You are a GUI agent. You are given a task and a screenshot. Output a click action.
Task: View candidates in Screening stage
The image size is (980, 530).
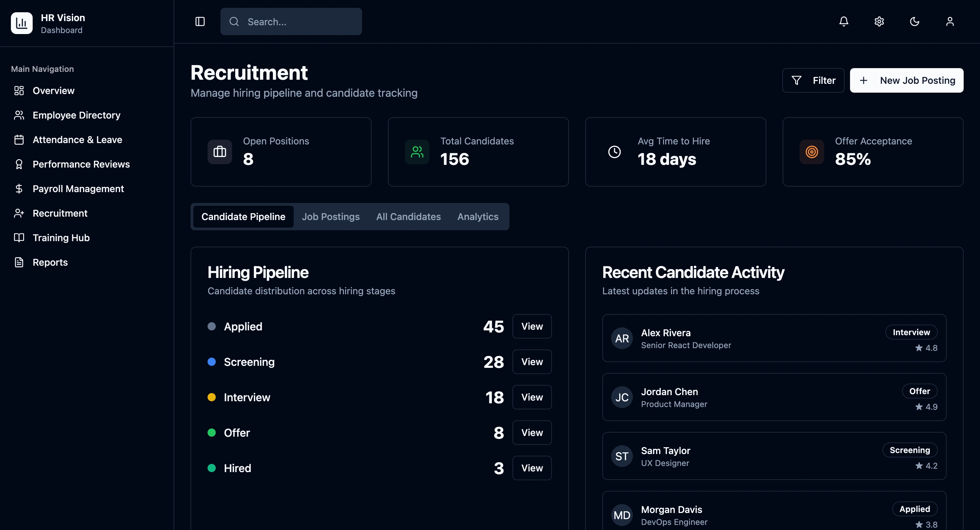tap(532, 362)
